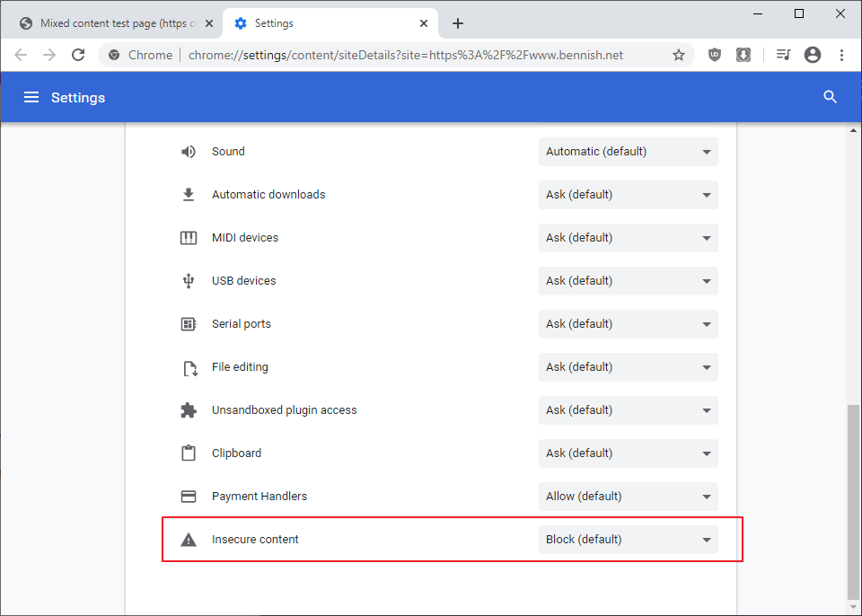862x616 pixels.
Task: Click the USB devices icon
Action: tap(189, 280)
